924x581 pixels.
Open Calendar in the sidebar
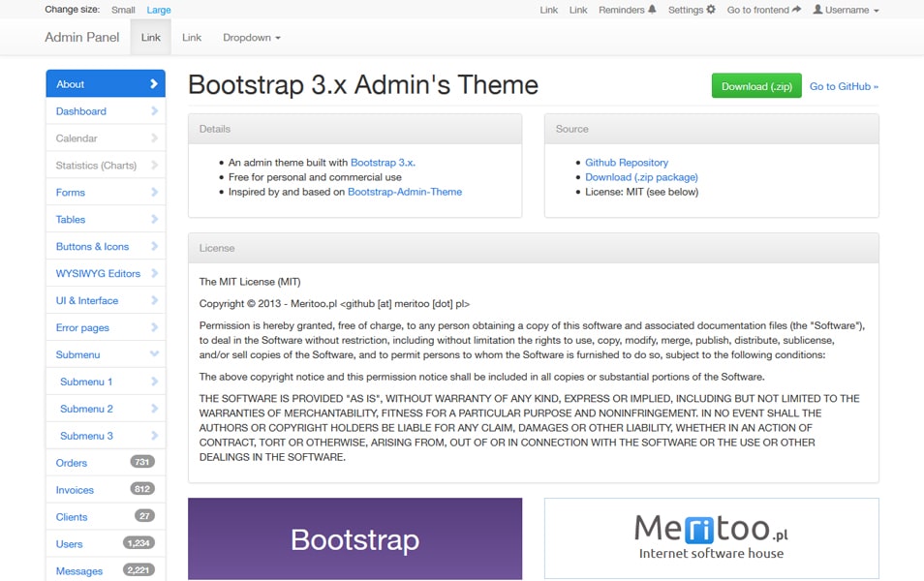pyautogui.click(x=106, y=138)
